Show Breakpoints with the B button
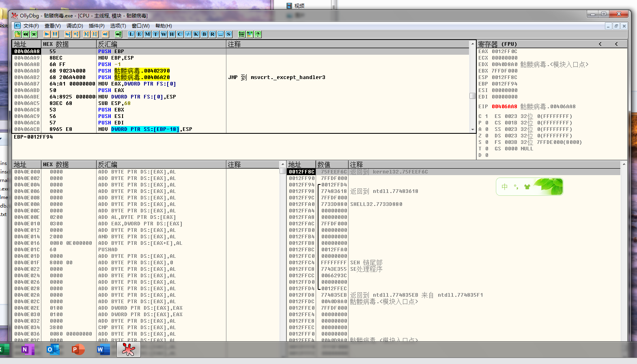Viewport: 637px width, 364px height. click(x=204, y=34)
